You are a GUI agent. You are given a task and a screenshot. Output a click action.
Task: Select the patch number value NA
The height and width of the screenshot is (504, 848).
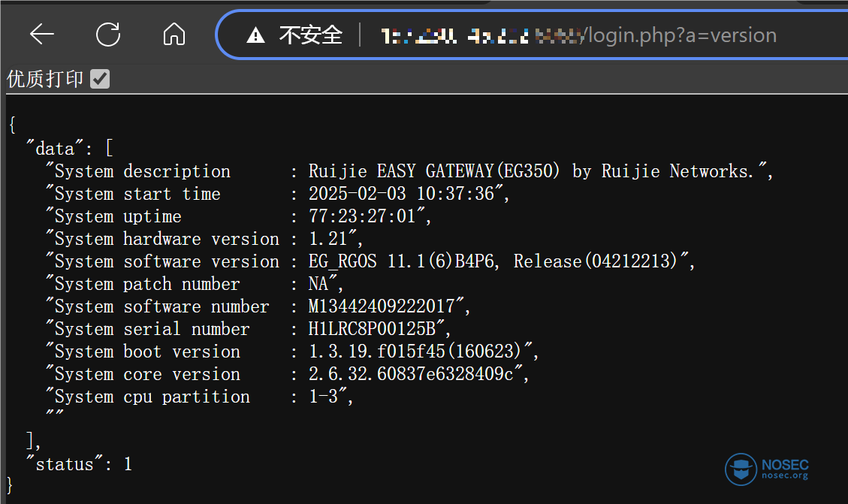click(x=318, y=284)
